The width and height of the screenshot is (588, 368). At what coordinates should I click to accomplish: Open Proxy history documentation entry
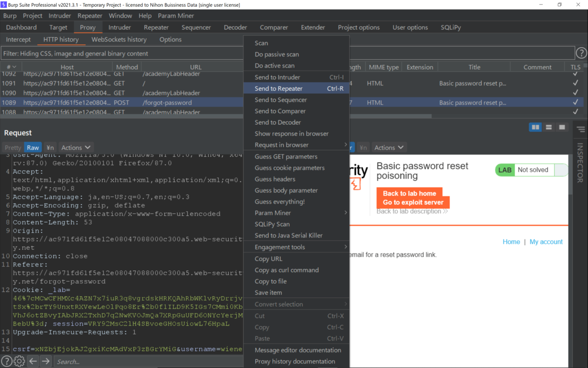click(x=296, y=361)
